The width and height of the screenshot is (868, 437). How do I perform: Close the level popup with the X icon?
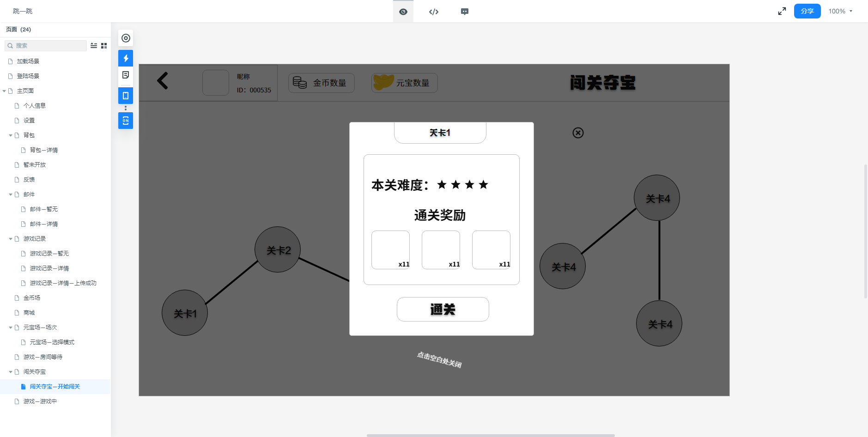coord(578,133)
